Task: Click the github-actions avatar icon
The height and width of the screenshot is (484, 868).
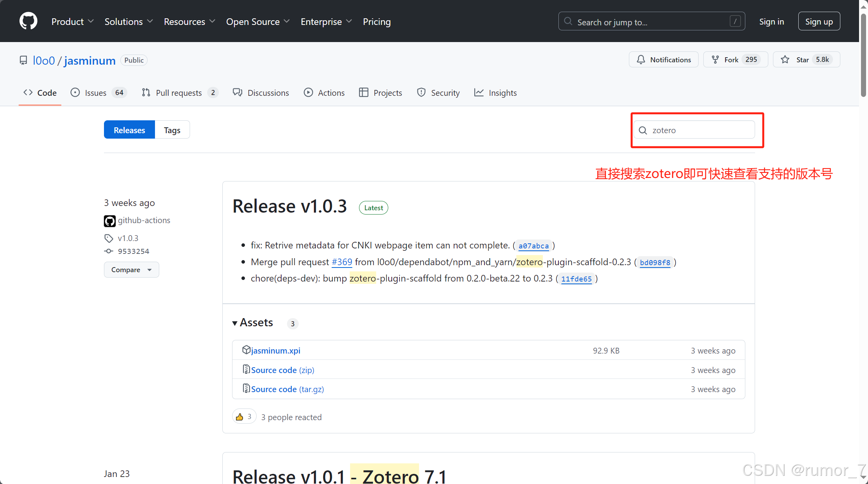Action: pyautogui.click(x=109, y=221)
